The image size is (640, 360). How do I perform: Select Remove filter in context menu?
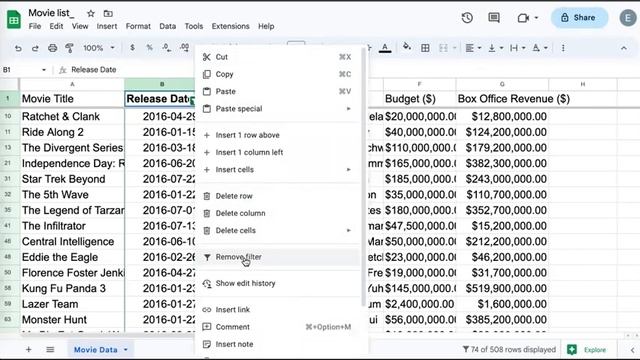[278, 257]
